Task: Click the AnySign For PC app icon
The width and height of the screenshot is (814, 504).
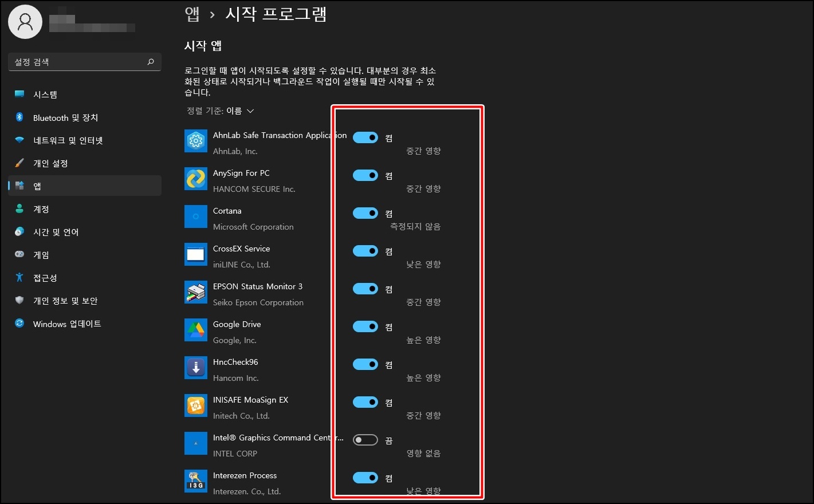Action: [196, 179]
